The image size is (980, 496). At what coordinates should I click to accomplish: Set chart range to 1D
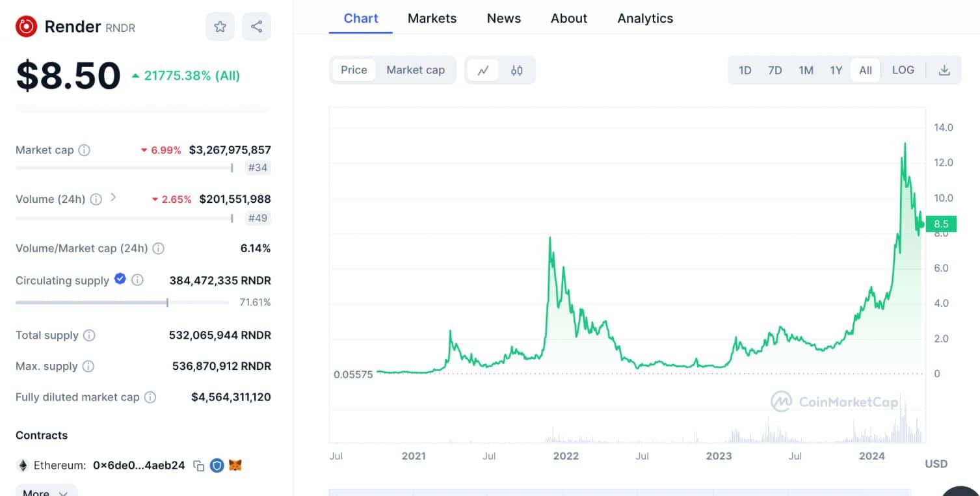[745, 70]
